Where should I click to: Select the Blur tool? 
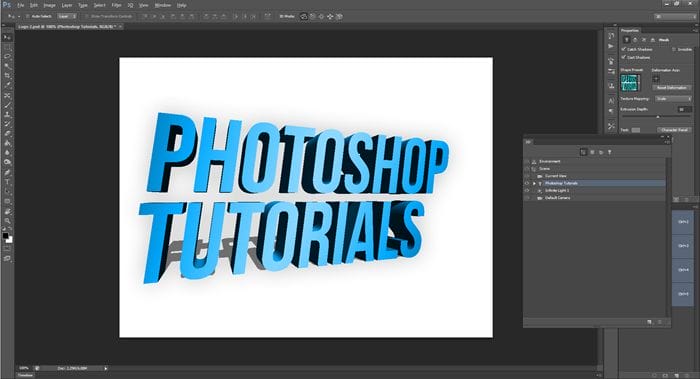(x=7, y=152)
